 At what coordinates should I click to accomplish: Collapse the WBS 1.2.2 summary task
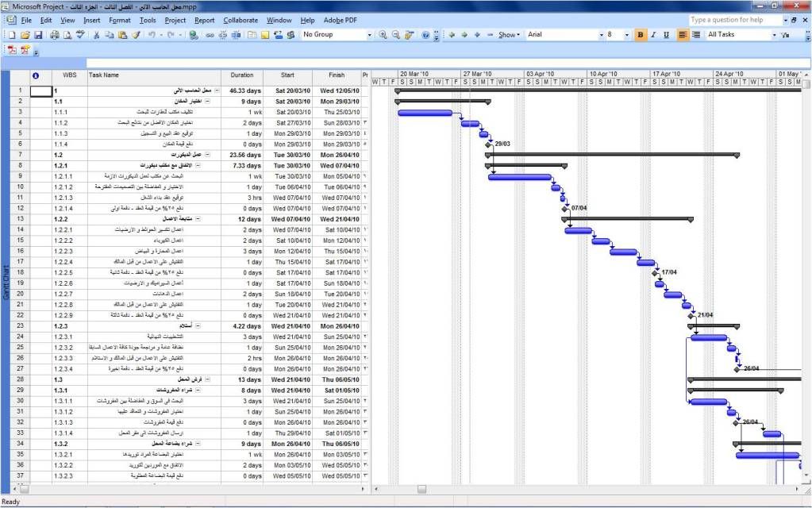pyautogui.click(x=198, y=219)
